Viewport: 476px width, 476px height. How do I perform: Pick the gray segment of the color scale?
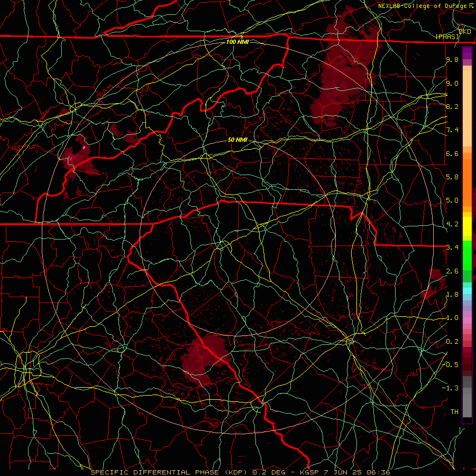pyautogui.click(x=467, y=398)
